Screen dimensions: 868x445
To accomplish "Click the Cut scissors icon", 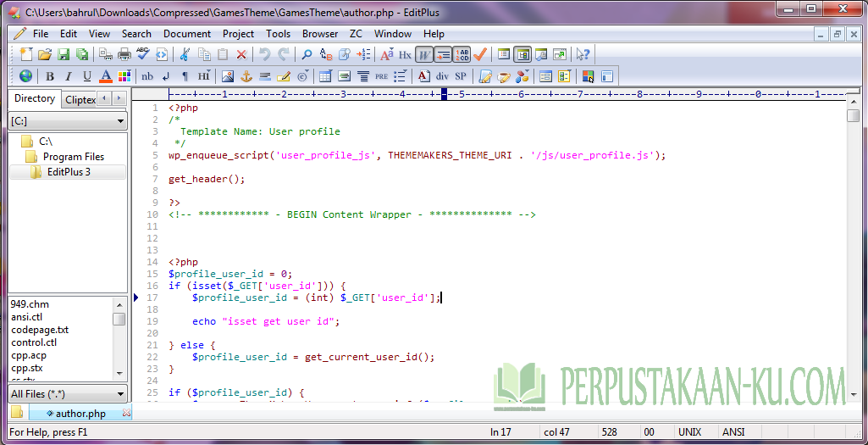I will click(x=185, y=54).
